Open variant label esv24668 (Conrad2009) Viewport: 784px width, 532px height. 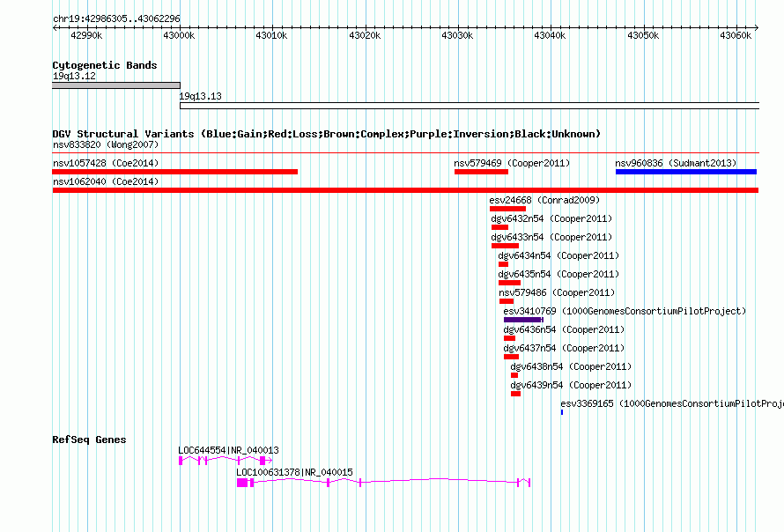544,200
